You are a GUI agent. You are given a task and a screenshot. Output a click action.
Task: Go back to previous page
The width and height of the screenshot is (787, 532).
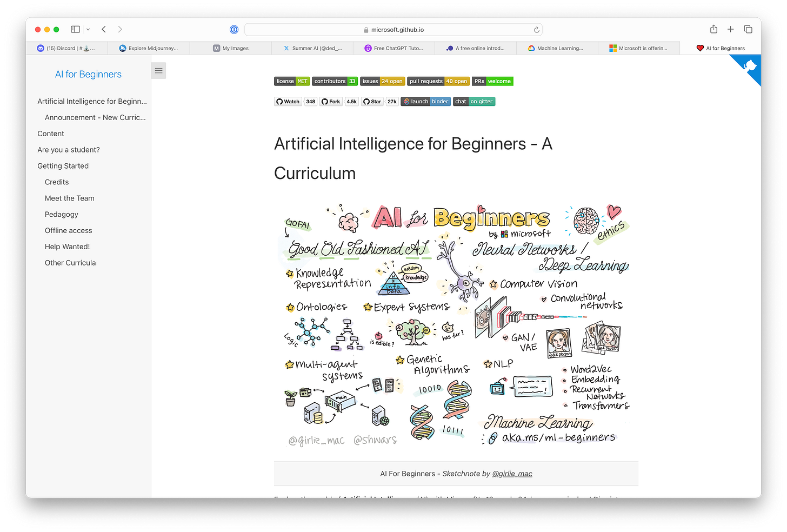click(104, 29)
